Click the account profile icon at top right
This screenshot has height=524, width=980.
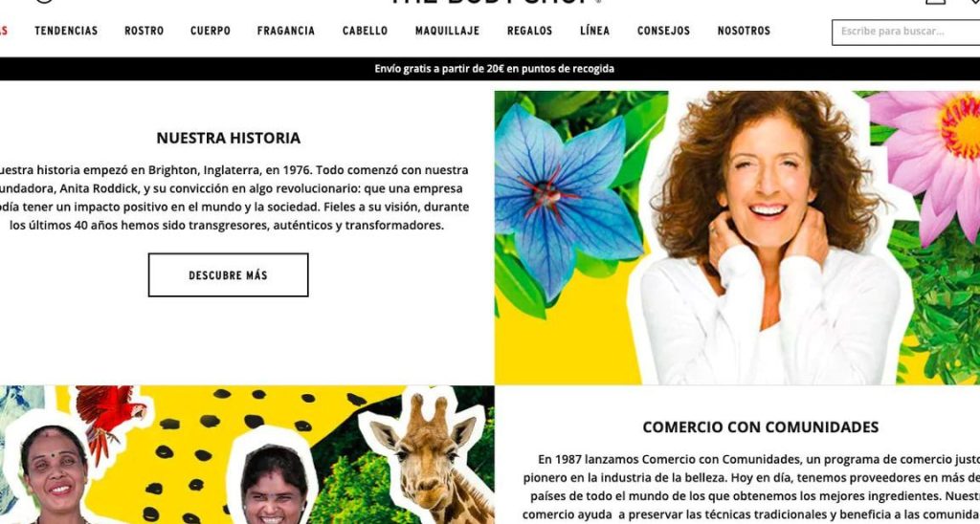(x=936, y=2)
